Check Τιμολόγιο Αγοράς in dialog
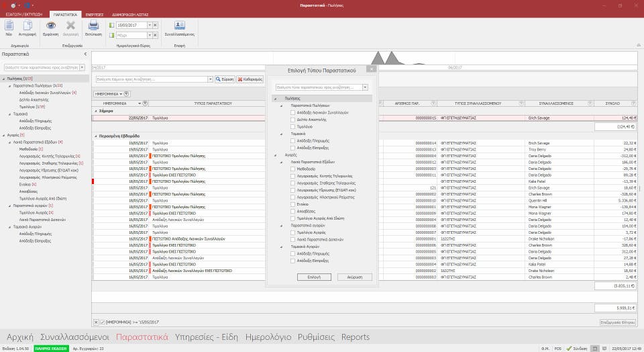644x352 pixels. (293, 232)
